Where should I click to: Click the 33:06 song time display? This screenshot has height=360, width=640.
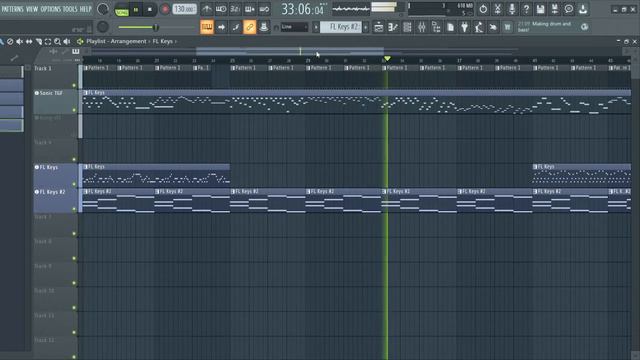[302, 9]
